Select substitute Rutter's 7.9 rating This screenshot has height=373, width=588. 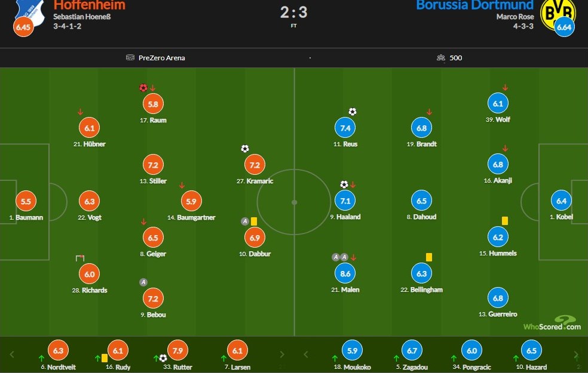click(177, 350)
